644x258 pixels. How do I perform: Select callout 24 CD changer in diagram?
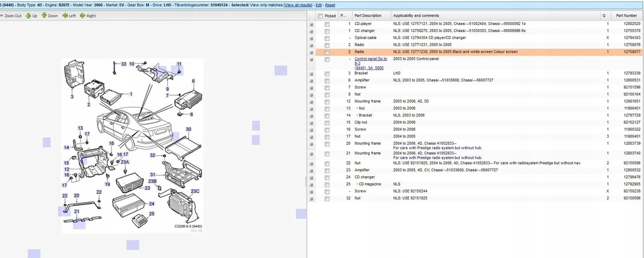pyautogui.click(x=152, y=204)
